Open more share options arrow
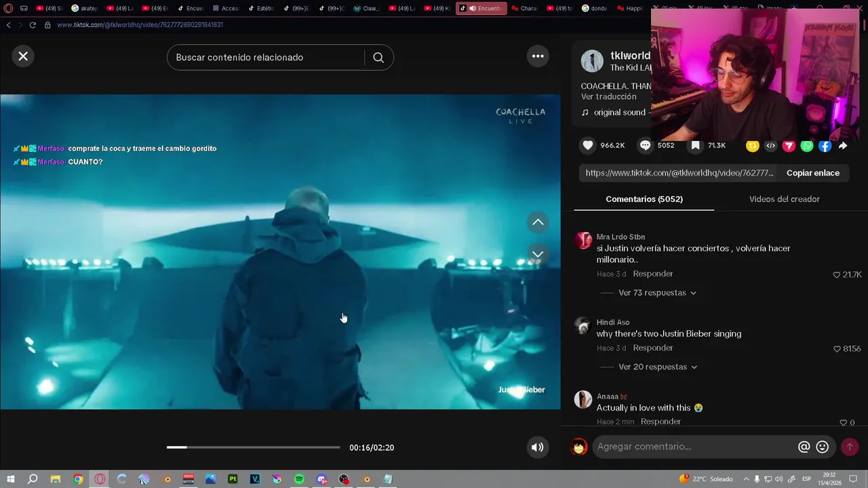The width and height of the screenshot is (868, 488). (843, 146)
